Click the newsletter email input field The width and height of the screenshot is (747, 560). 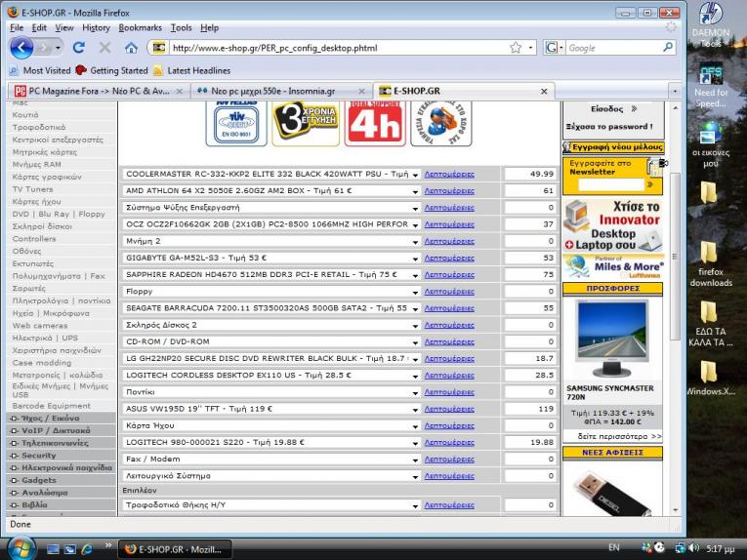point(610,184)
